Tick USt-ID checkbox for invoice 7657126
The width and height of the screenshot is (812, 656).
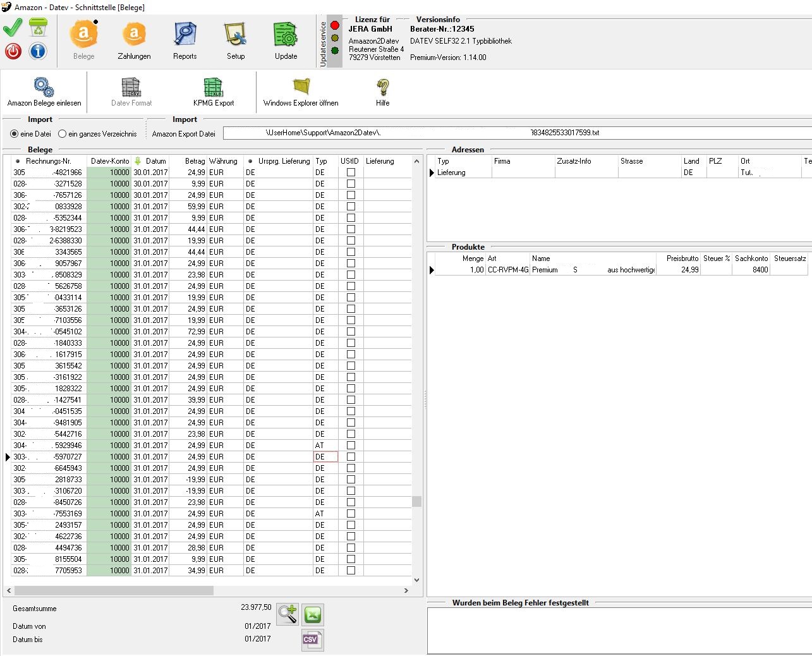pos(351,195)
